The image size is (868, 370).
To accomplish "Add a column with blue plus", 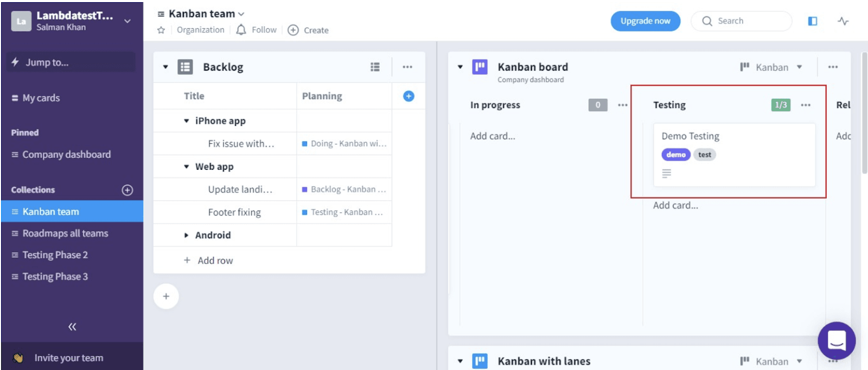I will pos(409,96).
